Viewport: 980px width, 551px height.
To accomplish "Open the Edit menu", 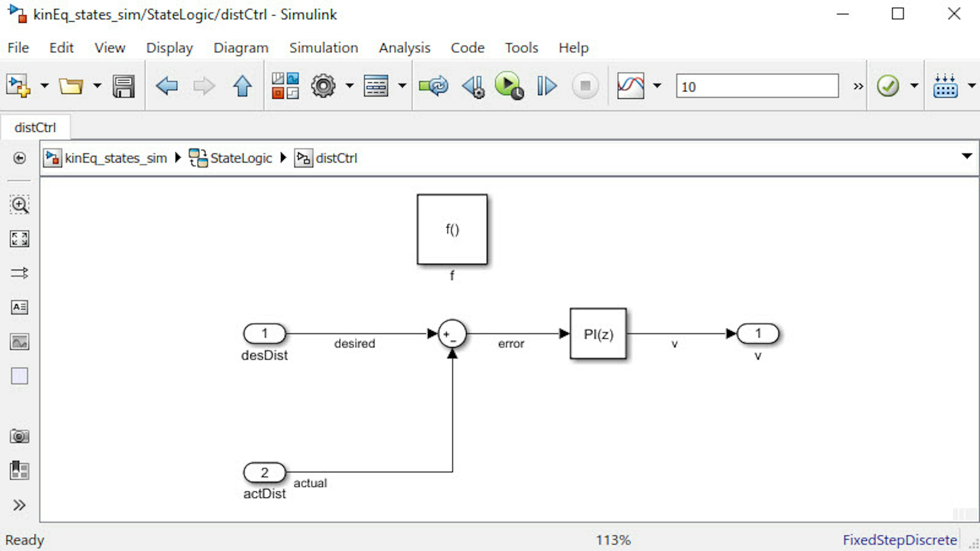I will coord(61,48).
